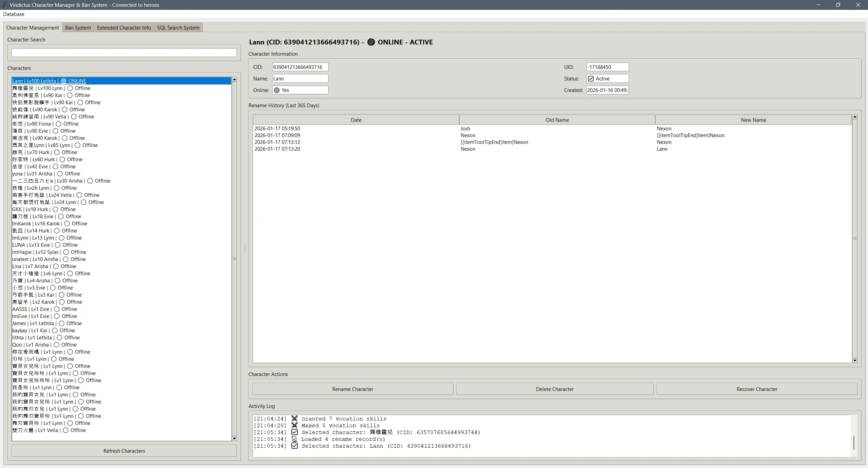Switch to the Ban System tab
This screenshot has height=468, width=868.
click(78, 28)
